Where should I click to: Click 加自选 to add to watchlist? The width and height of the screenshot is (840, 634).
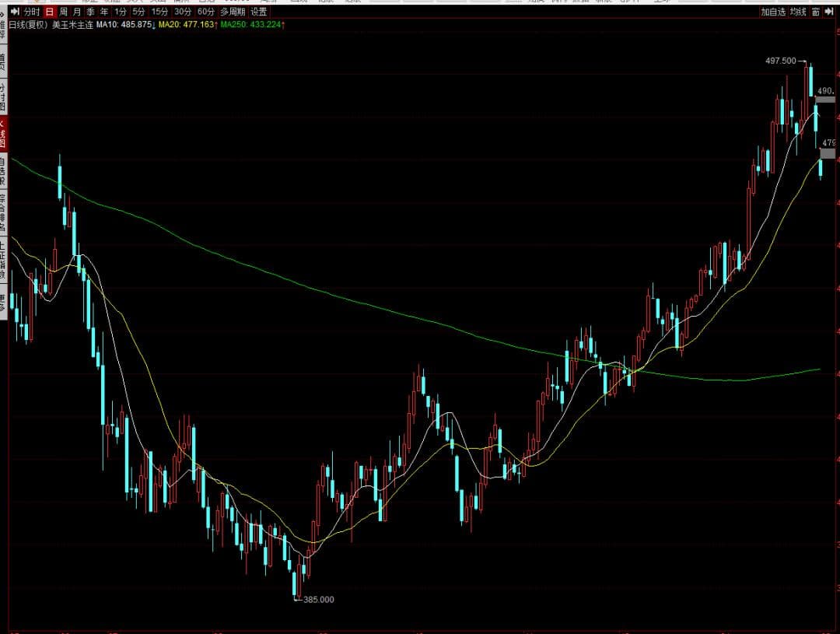click(x=773, y=12)
